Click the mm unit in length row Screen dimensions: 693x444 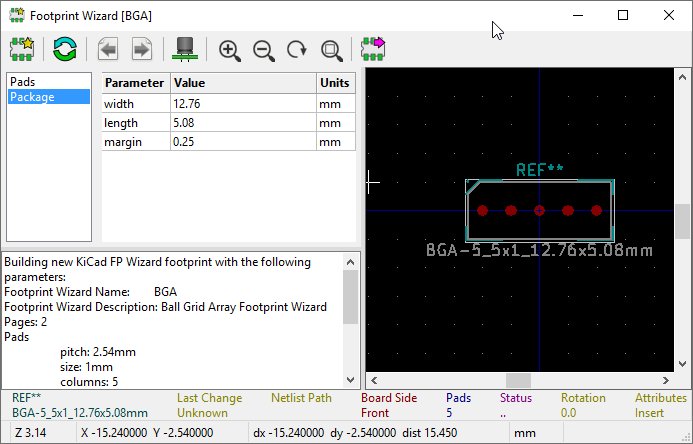(x=336, y=123)
